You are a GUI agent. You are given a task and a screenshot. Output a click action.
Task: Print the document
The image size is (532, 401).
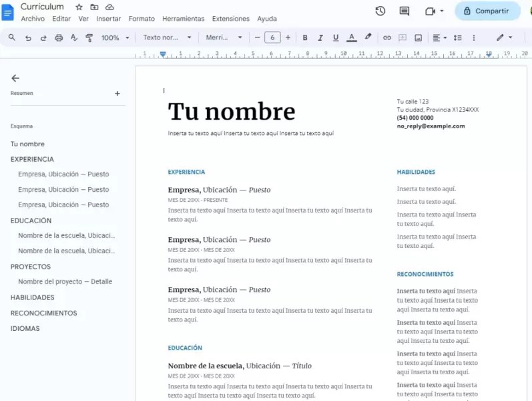[x=59, y=37]
